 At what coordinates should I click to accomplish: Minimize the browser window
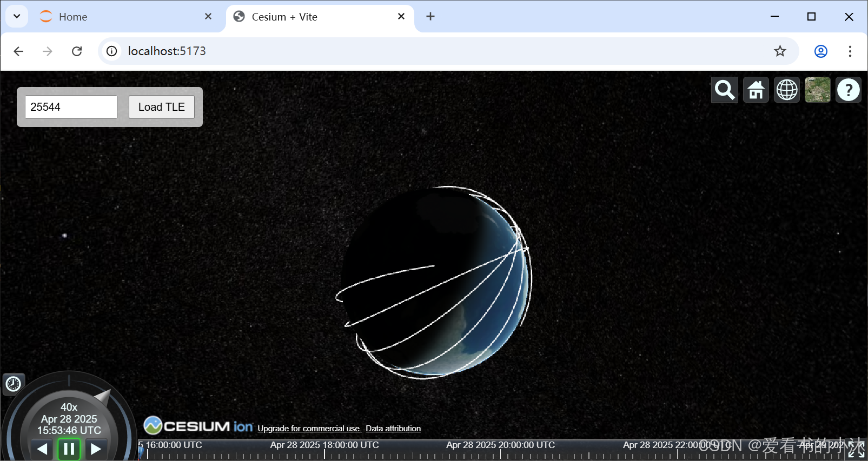point(774,17)
